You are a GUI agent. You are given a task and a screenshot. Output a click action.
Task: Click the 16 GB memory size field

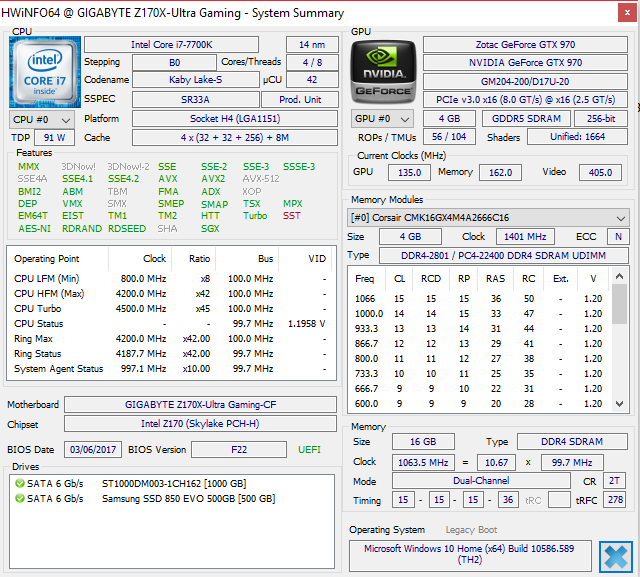[423, 442]
